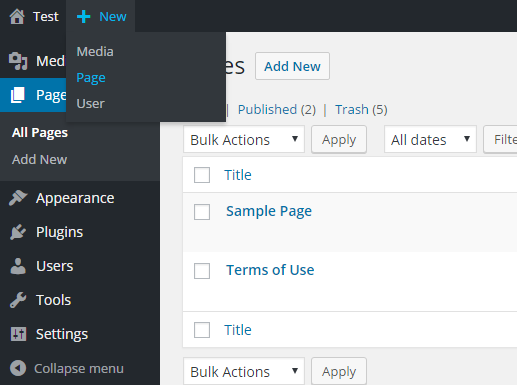
Task: Click the Collapse menu label
Action: [79, 368]
